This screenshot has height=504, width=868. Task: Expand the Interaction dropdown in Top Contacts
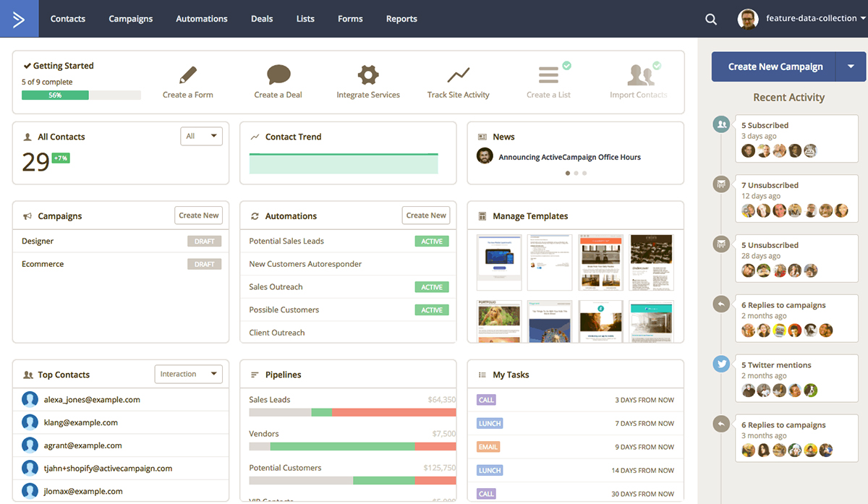[x=188, y=374]
